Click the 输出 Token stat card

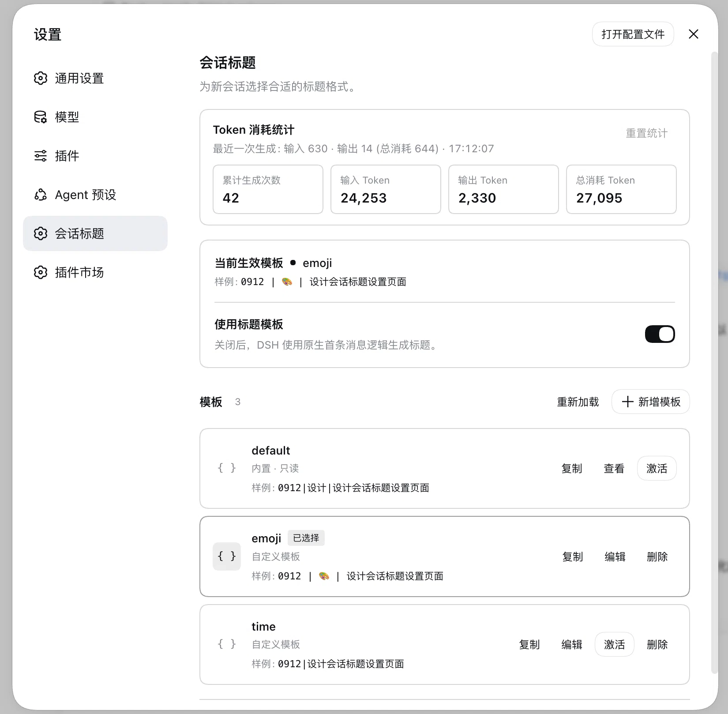pyautogui.click(x=503, y=189)
